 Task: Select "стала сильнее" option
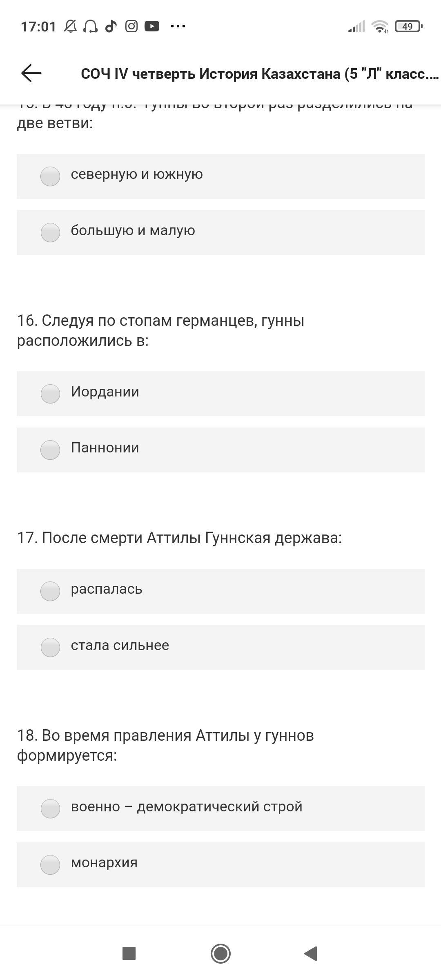(x=220, y=647)
